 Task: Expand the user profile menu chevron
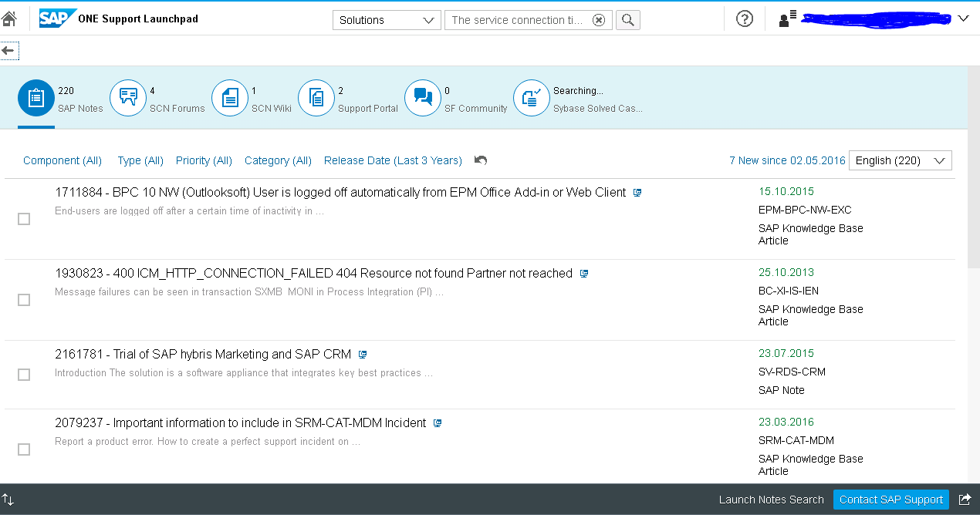pos(963,19)
